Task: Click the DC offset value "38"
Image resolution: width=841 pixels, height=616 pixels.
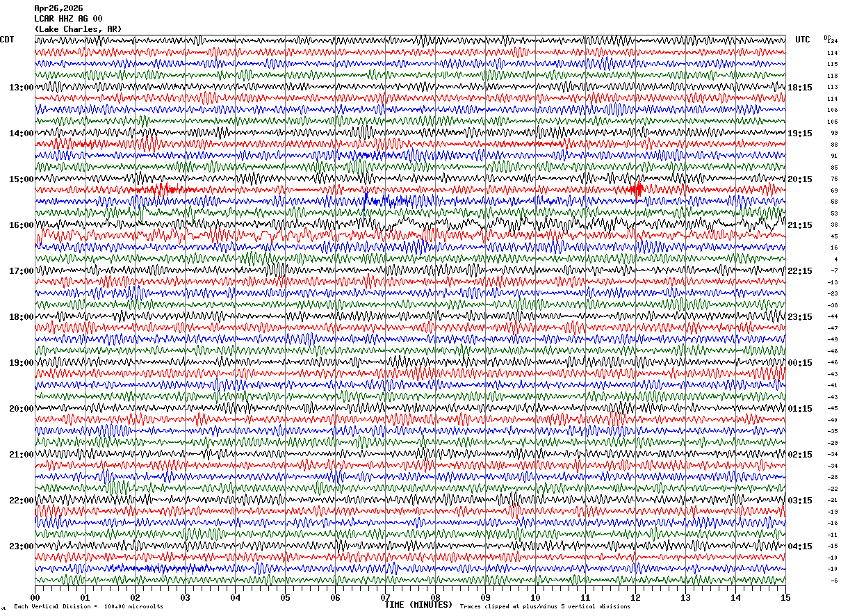Action: (x=834, y=225)
